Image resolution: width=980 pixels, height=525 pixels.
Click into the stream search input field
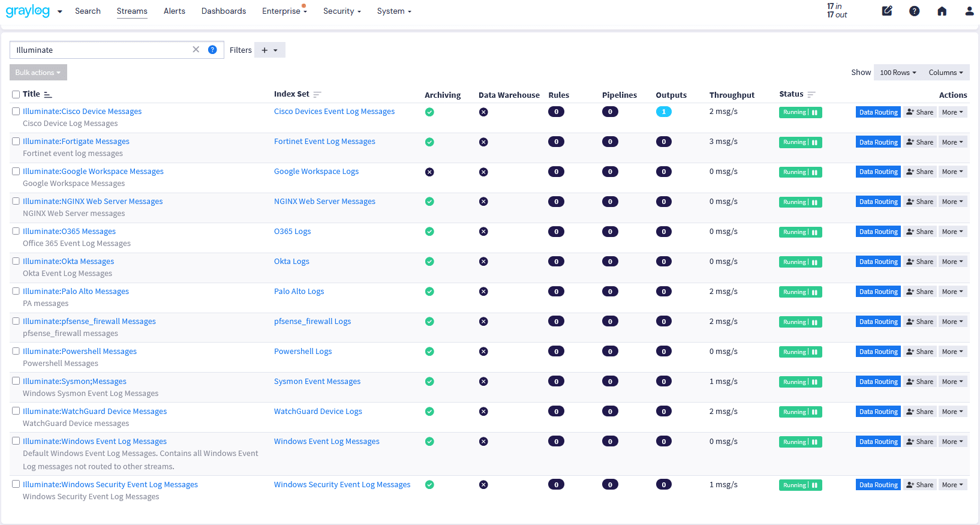[x=102, y=50]
